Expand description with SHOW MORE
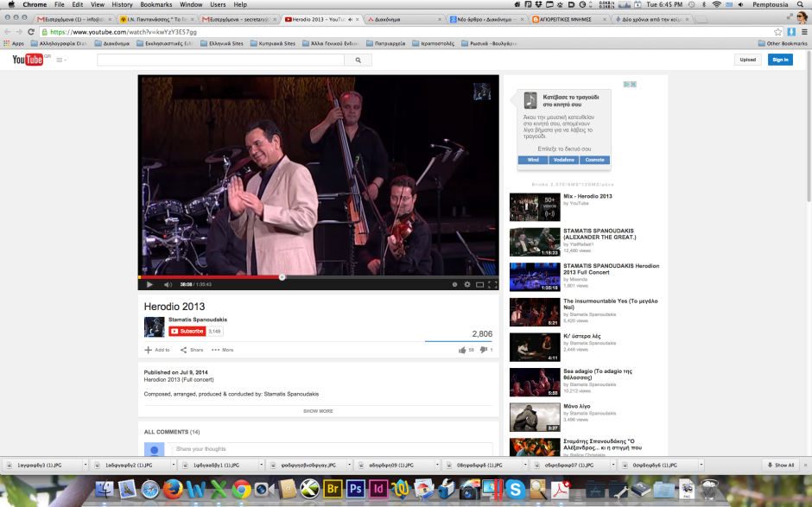The height and width of the screenshot is (507, 812). 318,411
